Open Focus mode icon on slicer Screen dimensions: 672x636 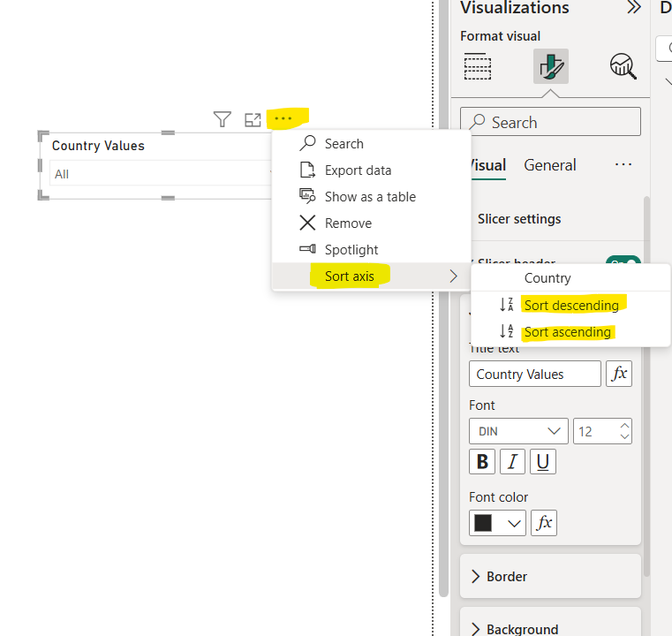tap(253, 119)
